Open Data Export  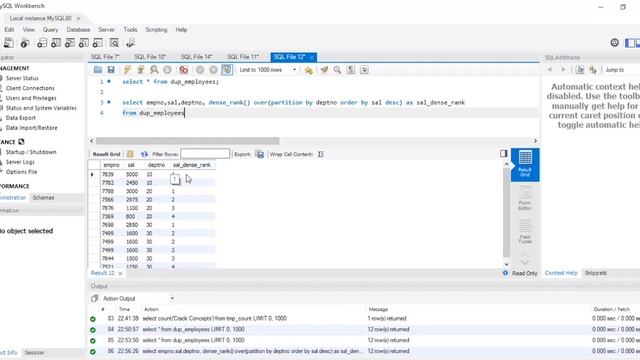tap(20, 118)
